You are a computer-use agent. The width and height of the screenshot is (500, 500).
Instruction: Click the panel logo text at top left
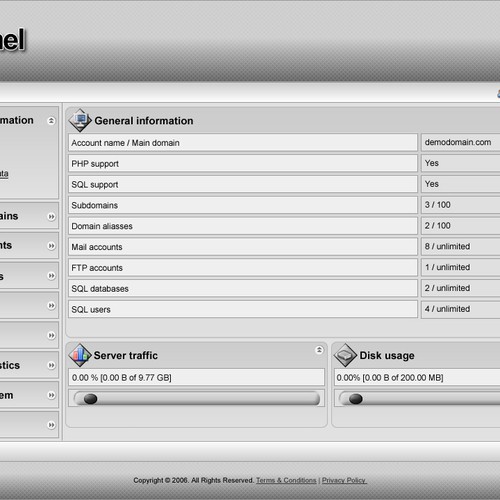(x=12, y=39)
